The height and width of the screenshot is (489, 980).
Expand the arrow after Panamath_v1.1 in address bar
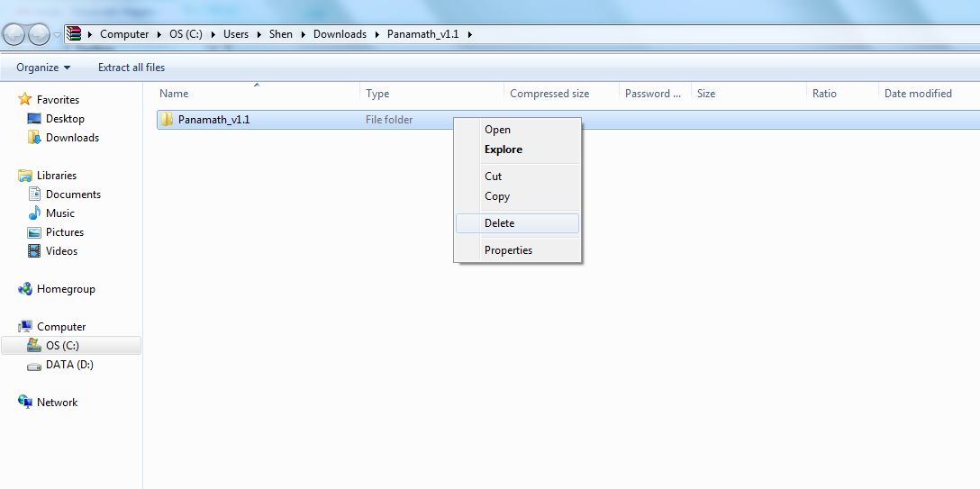[469, 34]
